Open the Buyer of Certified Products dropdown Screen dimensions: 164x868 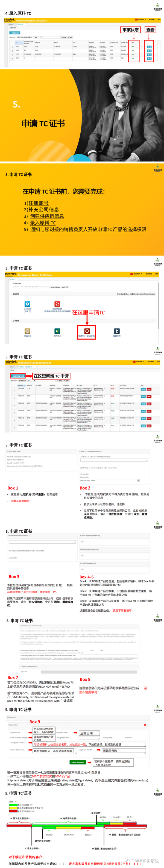[42, 542]
